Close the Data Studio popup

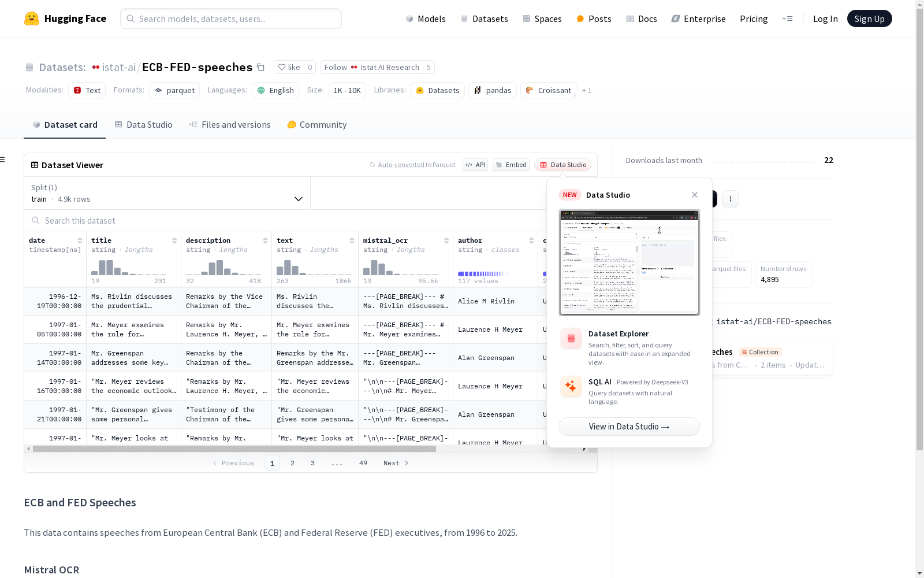pyautogui.click(x=695, y=195)
